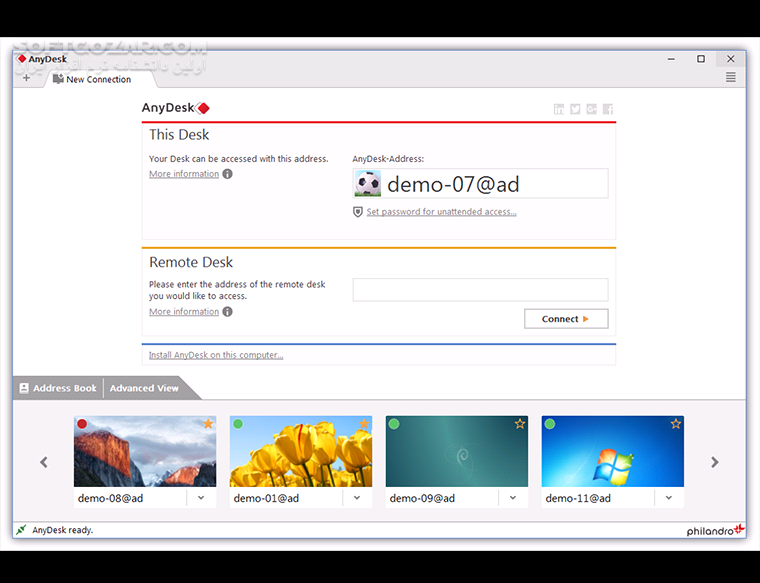Click green online status dot on demo-11@ad

(550, 424)
